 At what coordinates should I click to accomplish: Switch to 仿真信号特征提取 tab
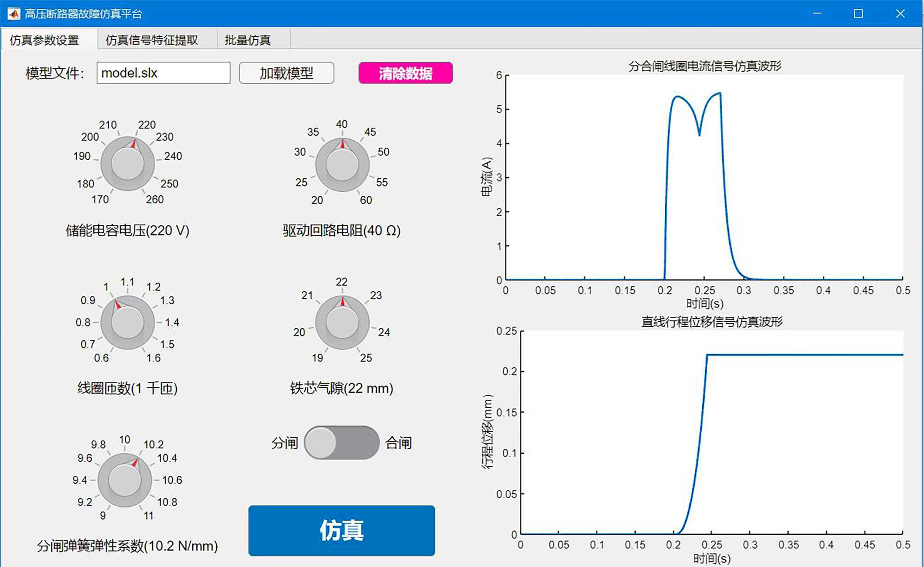coord(152,40)
